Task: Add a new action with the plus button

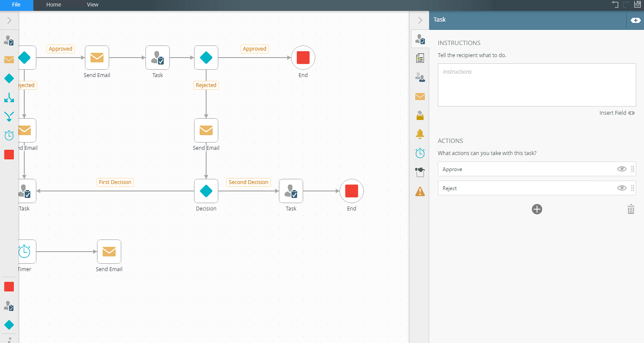Action: (537, 210)
